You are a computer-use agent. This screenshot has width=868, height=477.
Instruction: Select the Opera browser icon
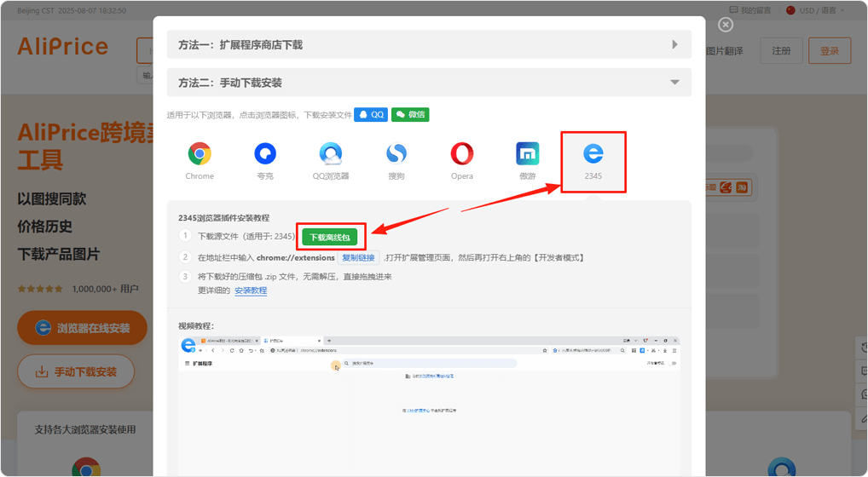pos(462,154)
